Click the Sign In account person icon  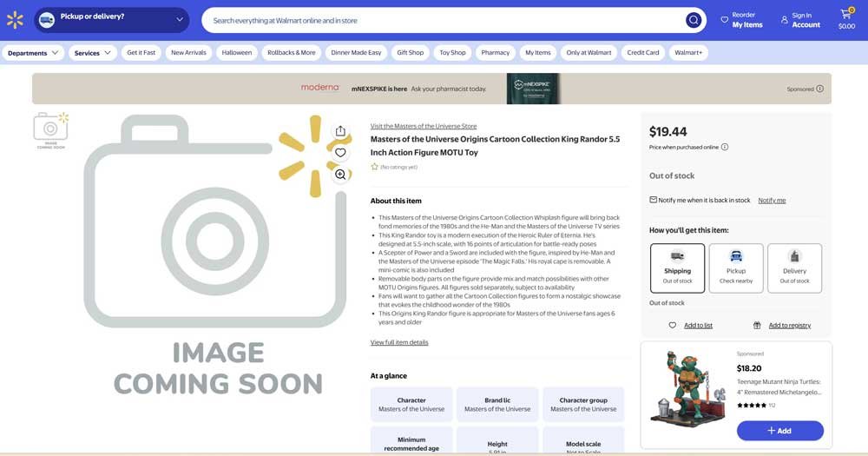785,20
